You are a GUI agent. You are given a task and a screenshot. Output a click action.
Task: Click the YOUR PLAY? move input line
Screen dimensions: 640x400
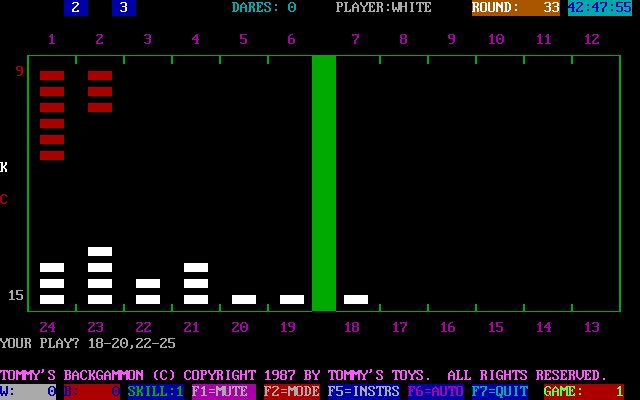coord(88,342)
